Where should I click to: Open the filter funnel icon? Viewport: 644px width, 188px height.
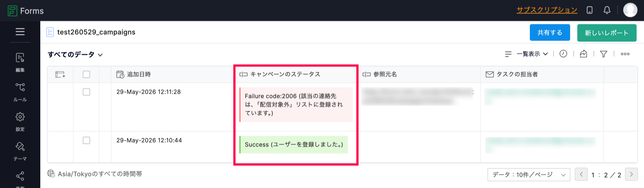[x=603, y=54]
